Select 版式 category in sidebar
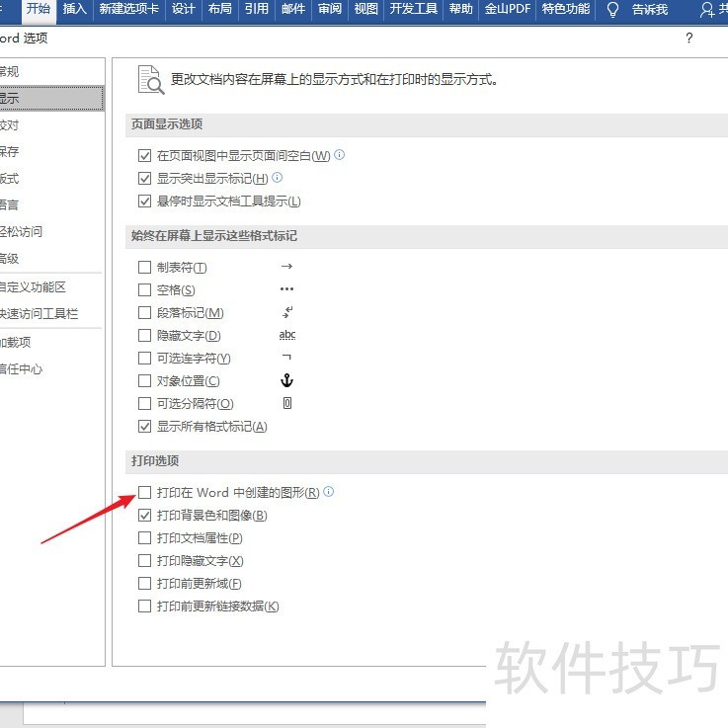 (51, 178)
